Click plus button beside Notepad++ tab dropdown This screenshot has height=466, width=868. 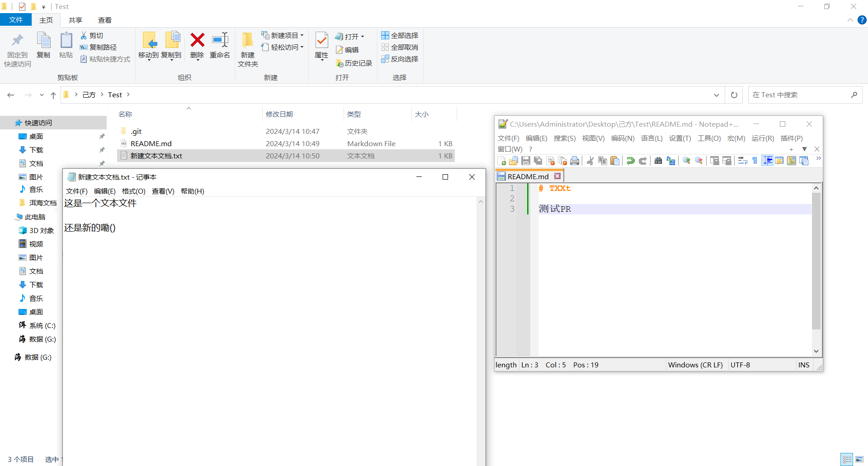pyautogui.click(x=791, y=149)
